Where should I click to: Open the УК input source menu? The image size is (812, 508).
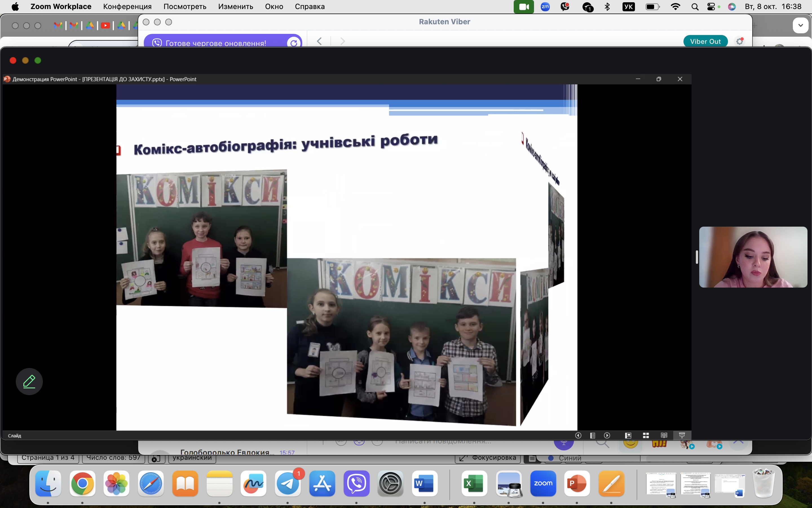tap(628, 7)
